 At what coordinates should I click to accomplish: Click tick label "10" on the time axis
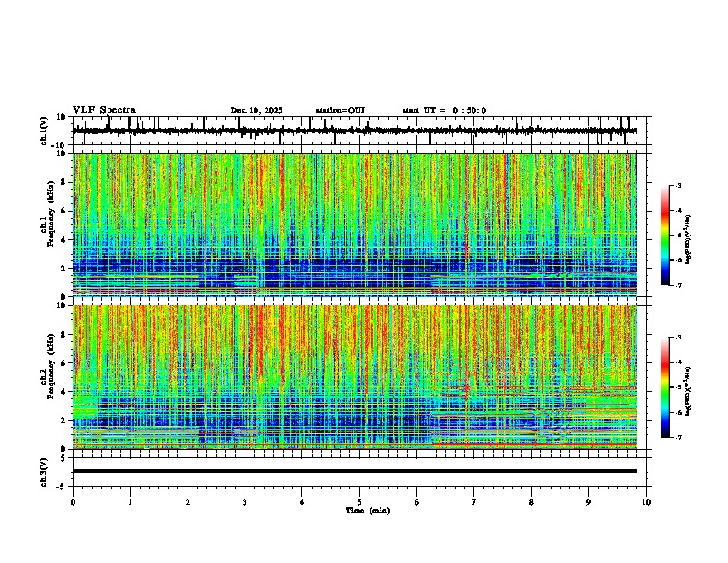pos(646,502)
